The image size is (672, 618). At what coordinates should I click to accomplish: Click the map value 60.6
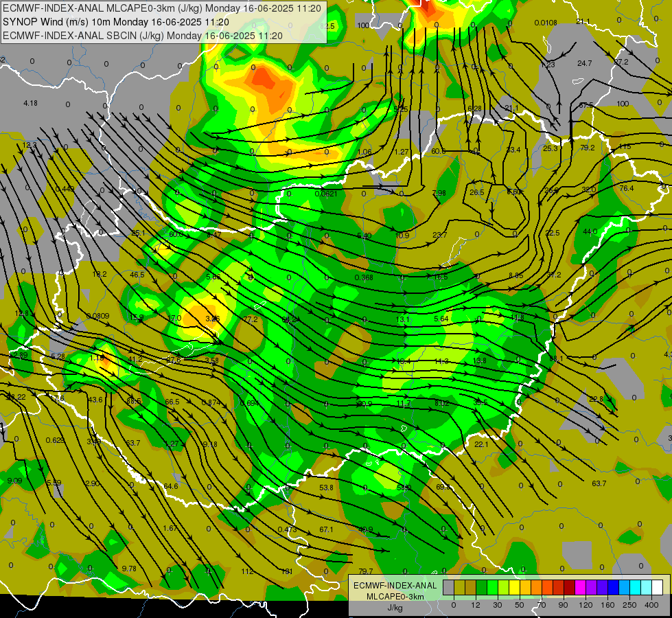[x=438, y=151]
